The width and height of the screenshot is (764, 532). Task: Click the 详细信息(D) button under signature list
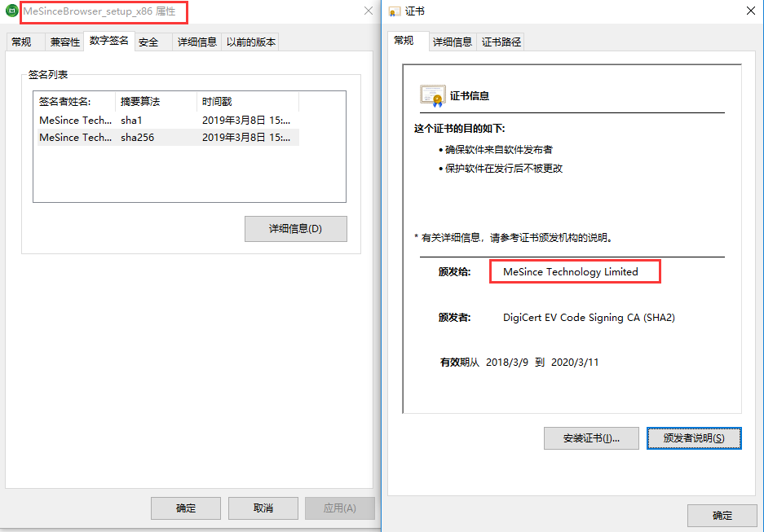[295, 229]
